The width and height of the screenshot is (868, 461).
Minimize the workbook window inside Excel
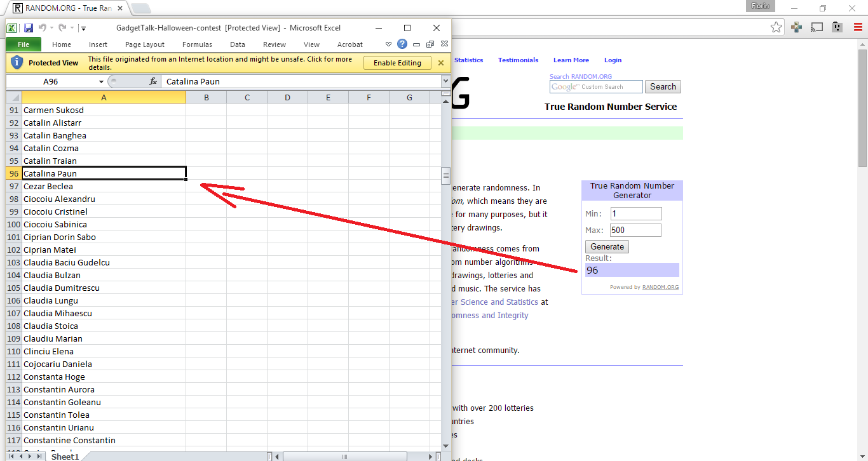417,44
